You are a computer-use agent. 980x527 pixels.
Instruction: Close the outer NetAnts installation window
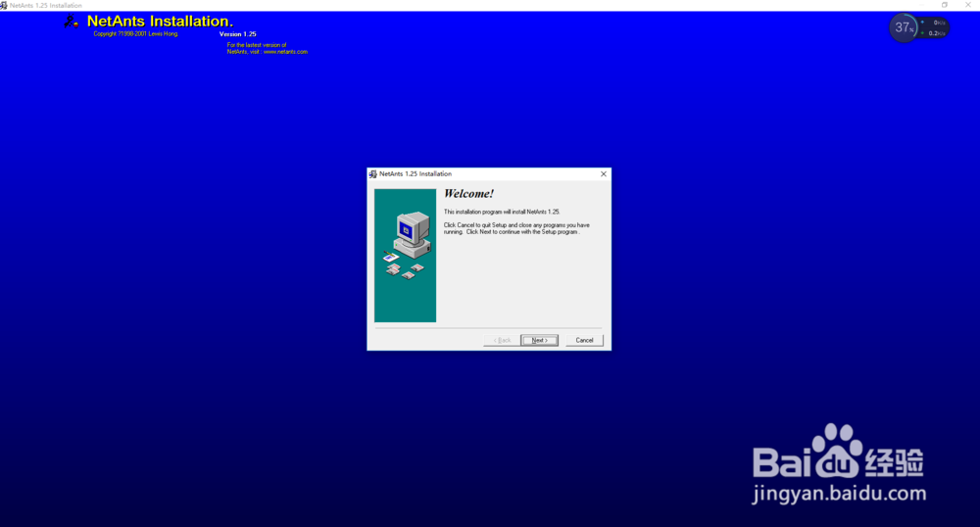pos(968,5)
